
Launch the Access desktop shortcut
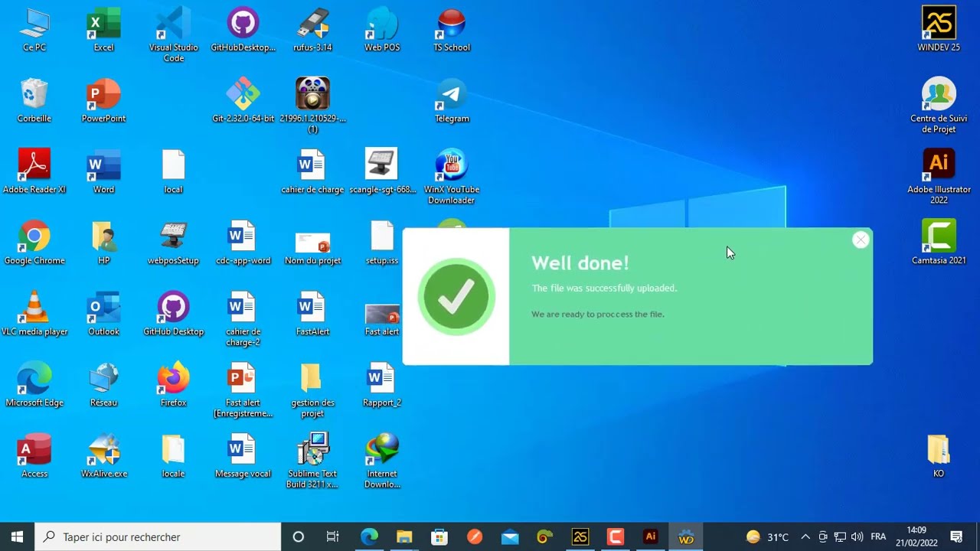pyautogui.click(x=34, y=456)
